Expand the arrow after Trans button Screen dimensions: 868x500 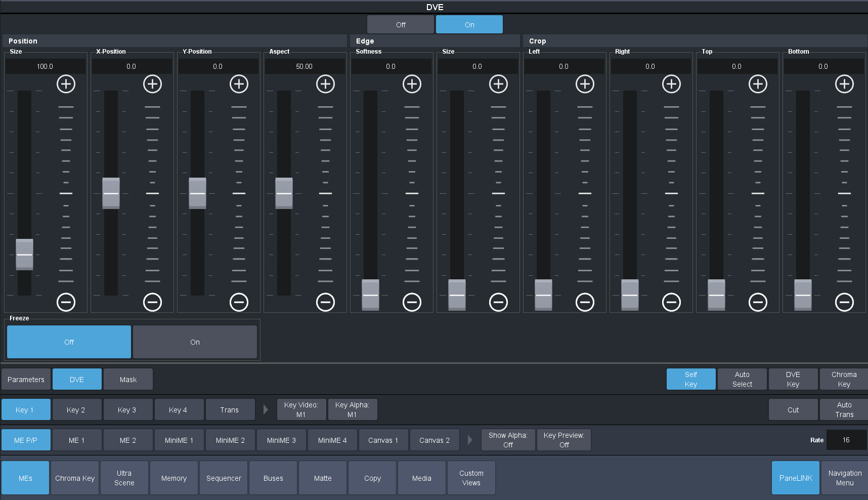point(266,409)
